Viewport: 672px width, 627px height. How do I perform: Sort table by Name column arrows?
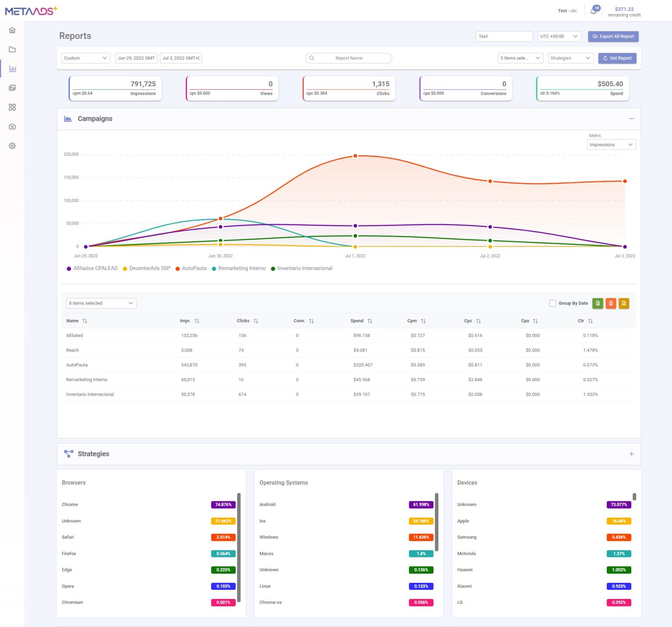tap(85, 321)
